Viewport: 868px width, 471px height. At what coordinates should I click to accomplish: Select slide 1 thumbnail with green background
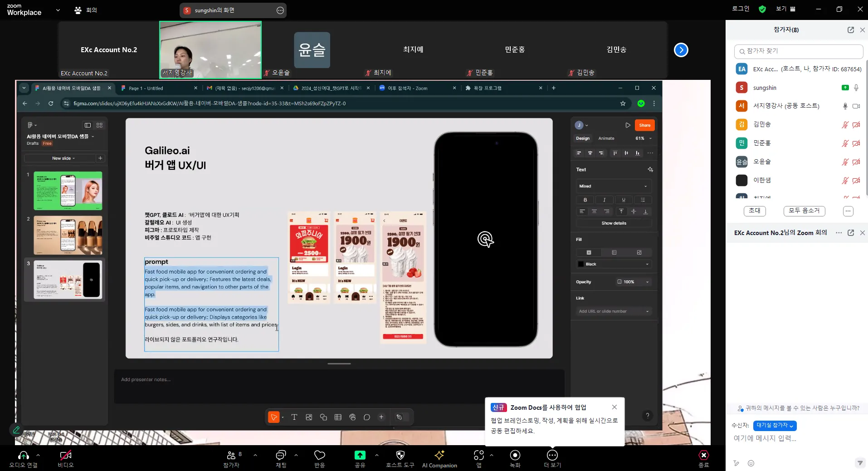[x=68, y=191]
